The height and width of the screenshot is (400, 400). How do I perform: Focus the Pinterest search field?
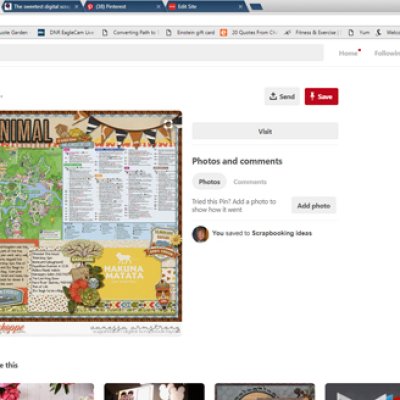pyautogui.click(x=161, y=53)
